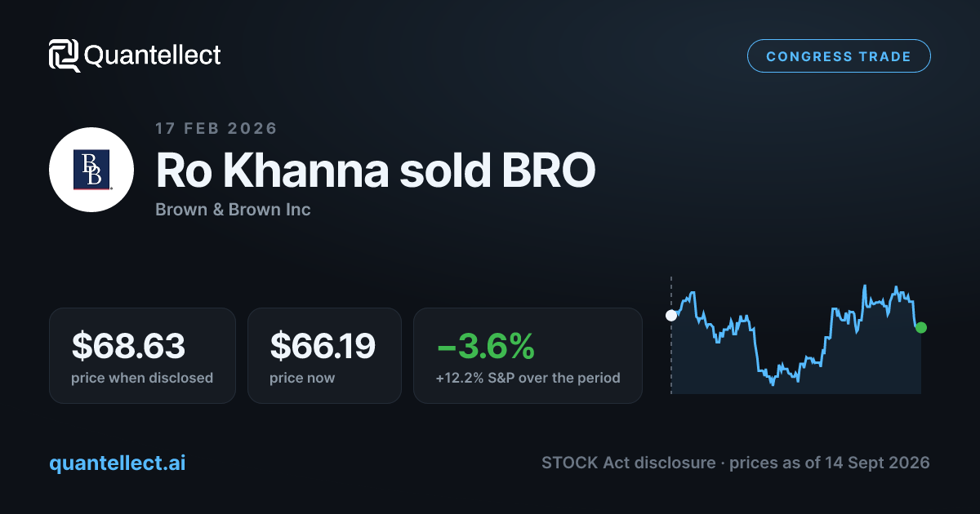Click the Brown & Brown Inc subtitle
Screen dimensions: 980x514
click(x=233, y=210)
